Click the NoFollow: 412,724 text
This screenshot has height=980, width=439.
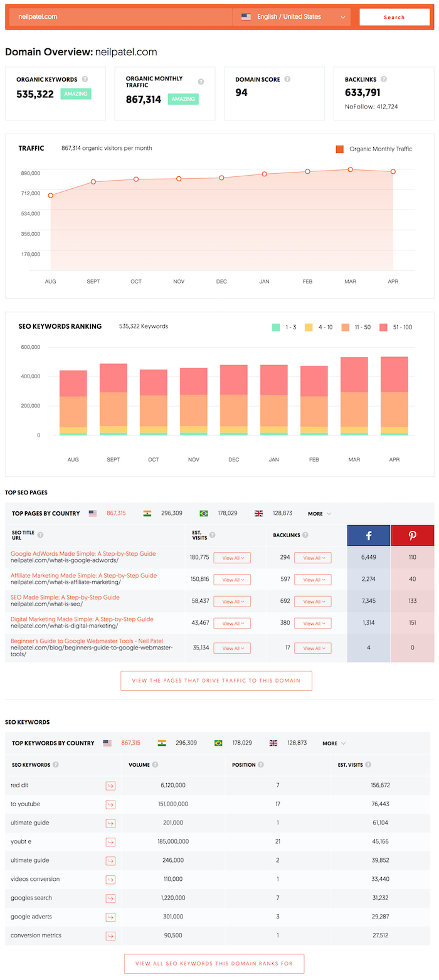click(x=371, y=107)
